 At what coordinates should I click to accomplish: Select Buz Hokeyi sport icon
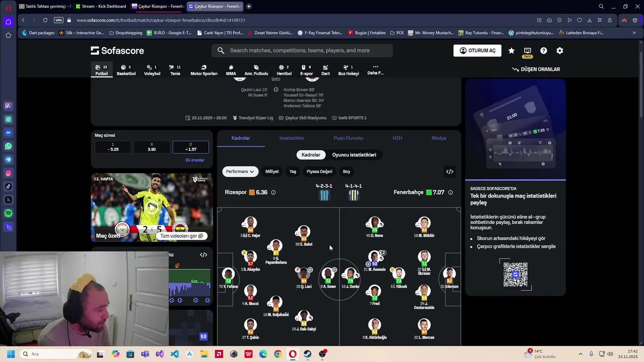tap(348, 70)
